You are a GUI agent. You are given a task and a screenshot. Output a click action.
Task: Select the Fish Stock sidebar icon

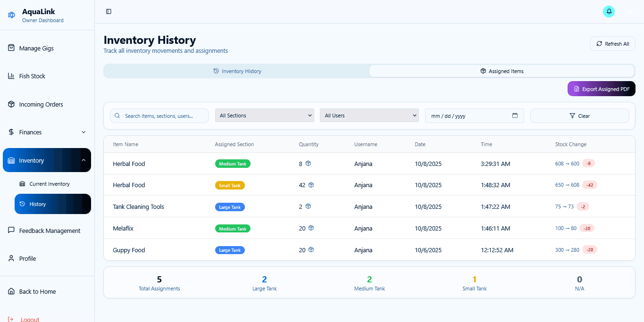(x=10, y=76)
